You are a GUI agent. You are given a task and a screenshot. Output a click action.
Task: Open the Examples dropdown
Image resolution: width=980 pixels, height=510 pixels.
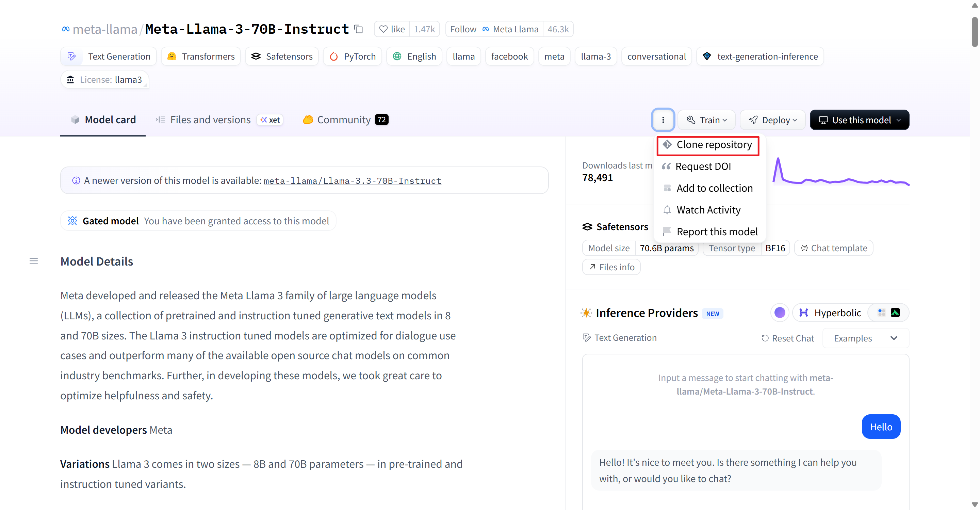click(865, 338)
